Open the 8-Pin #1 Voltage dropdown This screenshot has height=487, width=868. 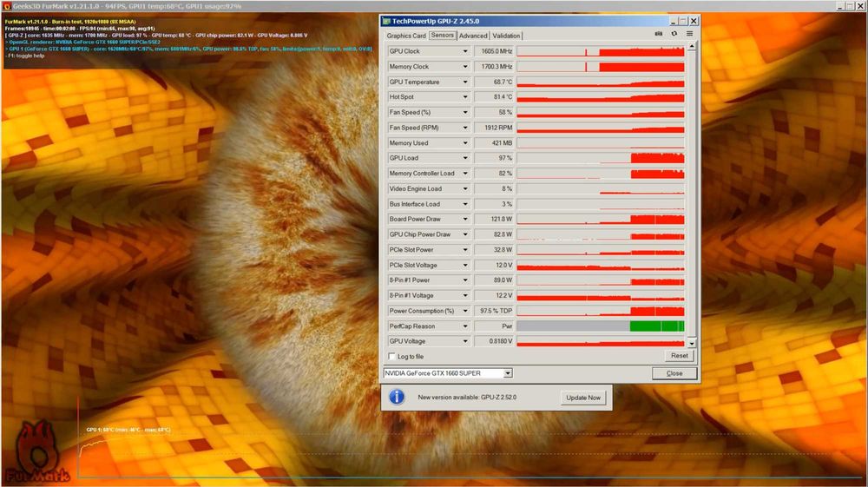pyautogui.click(x=465, y=295)
